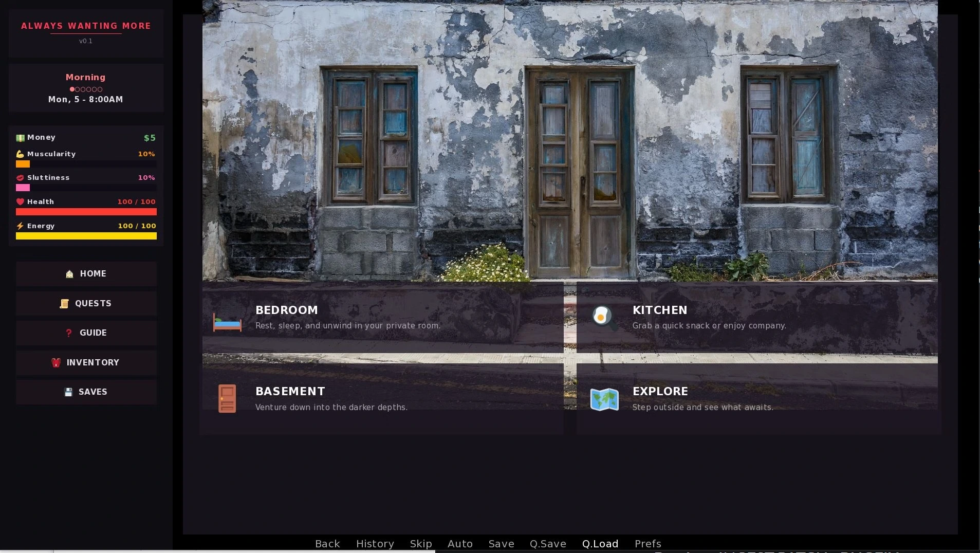
Task: Select Prefs in the bottom quick menu
Action: pyautogui.click(x=648, y=544)
